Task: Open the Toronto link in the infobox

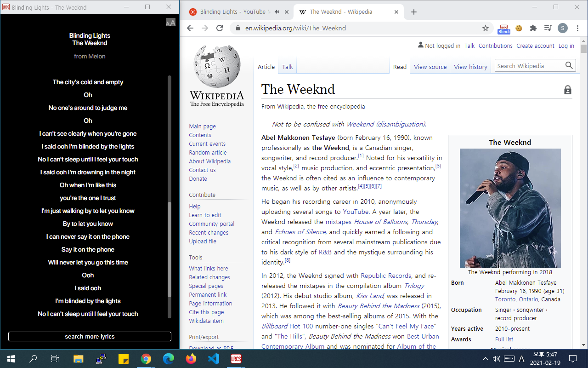Action: (x=505, y=299)
